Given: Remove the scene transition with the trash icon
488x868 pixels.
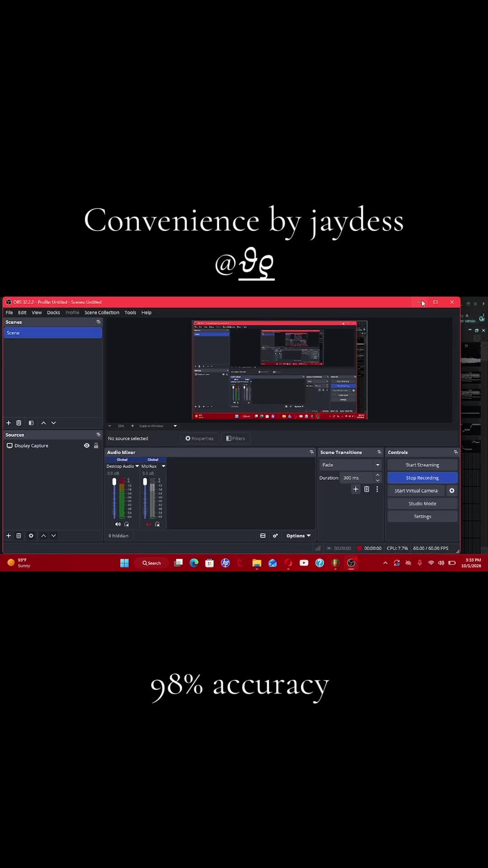Looking at the screenshot, I should [x=366, y=489].
